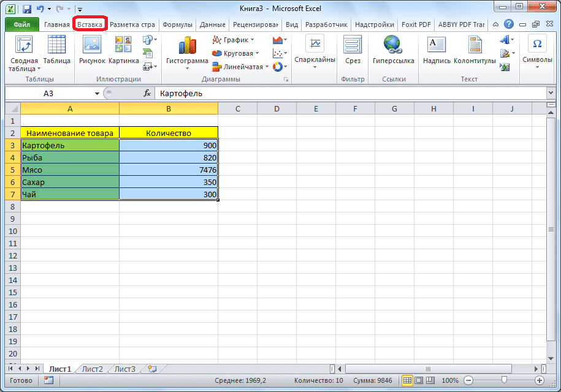This screenshot has width=561, height=392.
Task: Switch to Page Layout view in status bar
Action: pos(418,380)
